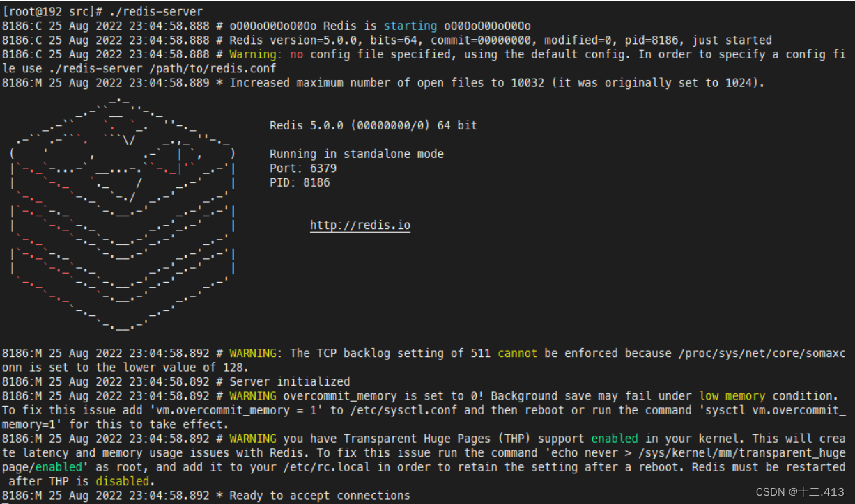Select the 'Running in standalone mode' text

pos(356,154)
